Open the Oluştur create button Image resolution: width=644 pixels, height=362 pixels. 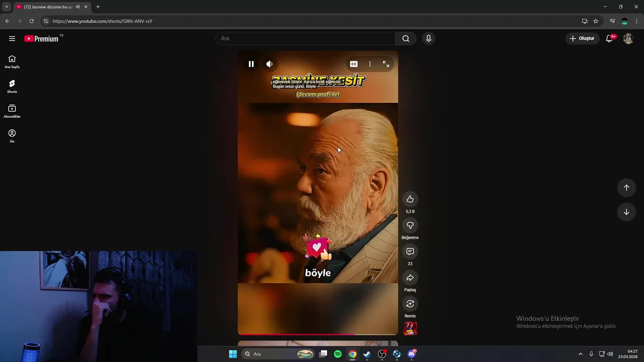point(582,38)
